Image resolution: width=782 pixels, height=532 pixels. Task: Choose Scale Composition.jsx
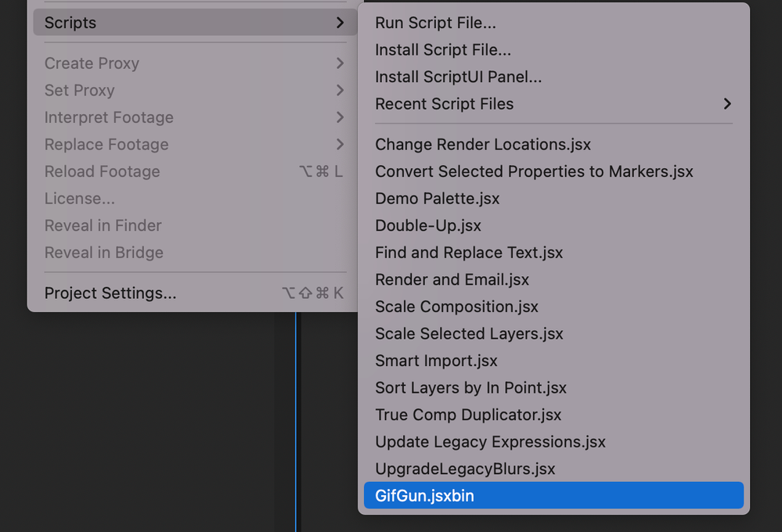click(x=456, y=307)
